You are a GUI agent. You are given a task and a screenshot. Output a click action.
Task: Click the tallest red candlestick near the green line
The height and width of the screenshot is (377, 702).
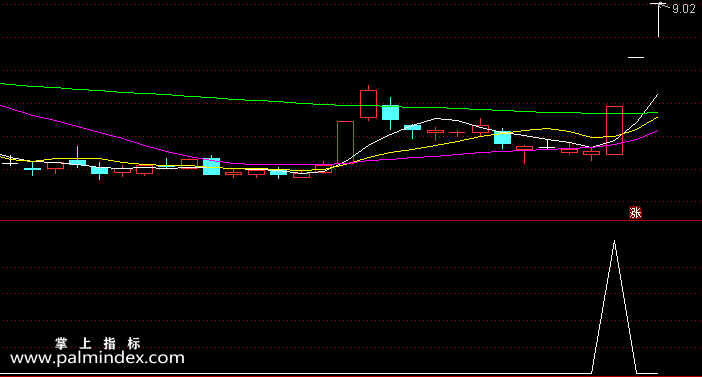pyautogui.click(x=368, y=104)
